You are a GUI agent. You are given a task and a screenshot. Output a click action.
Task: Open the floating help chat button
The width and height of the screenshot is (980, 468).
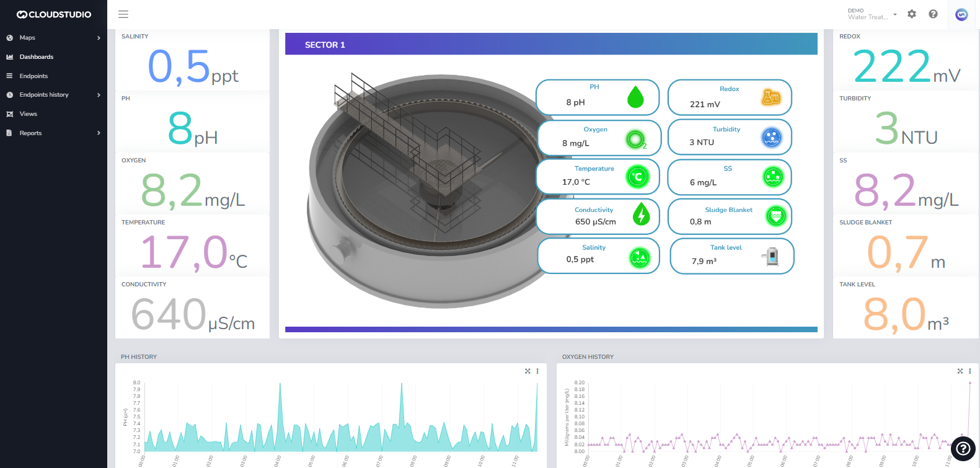(x=963, y=449)
